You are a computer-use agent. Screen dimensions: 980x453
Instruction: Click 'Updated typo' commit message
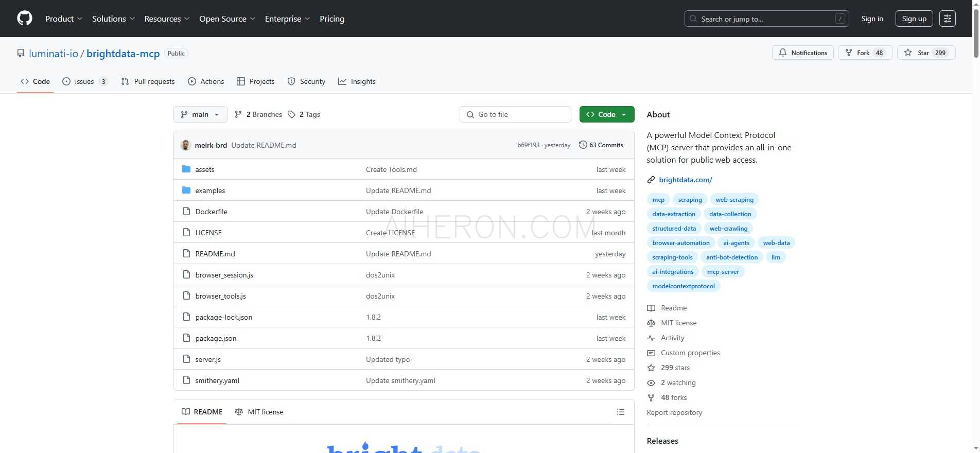tap(388, 359)
